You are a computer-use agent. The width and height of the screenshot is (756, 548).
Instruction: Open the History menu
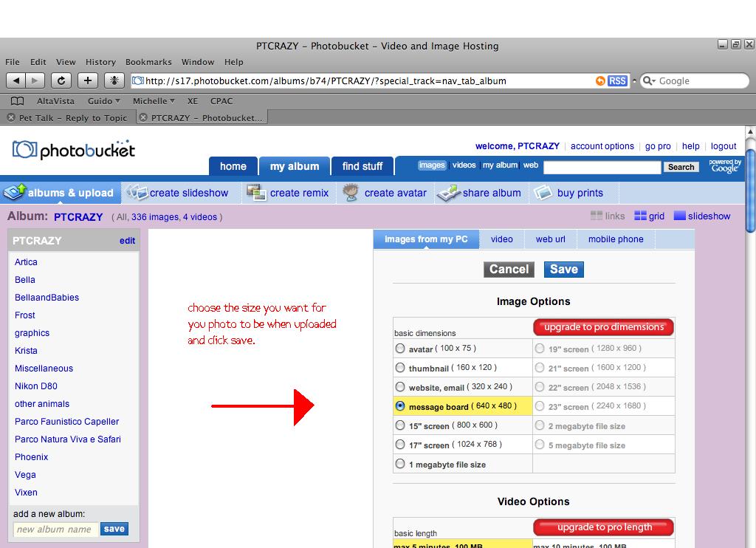100,62
